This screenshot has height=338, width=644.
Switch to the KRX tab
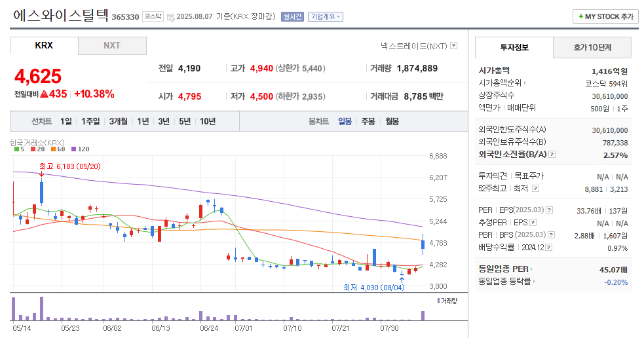click(44, 46)
